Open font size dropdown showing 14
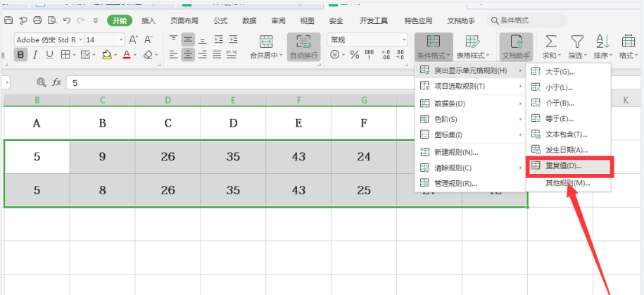 (121, 40)
